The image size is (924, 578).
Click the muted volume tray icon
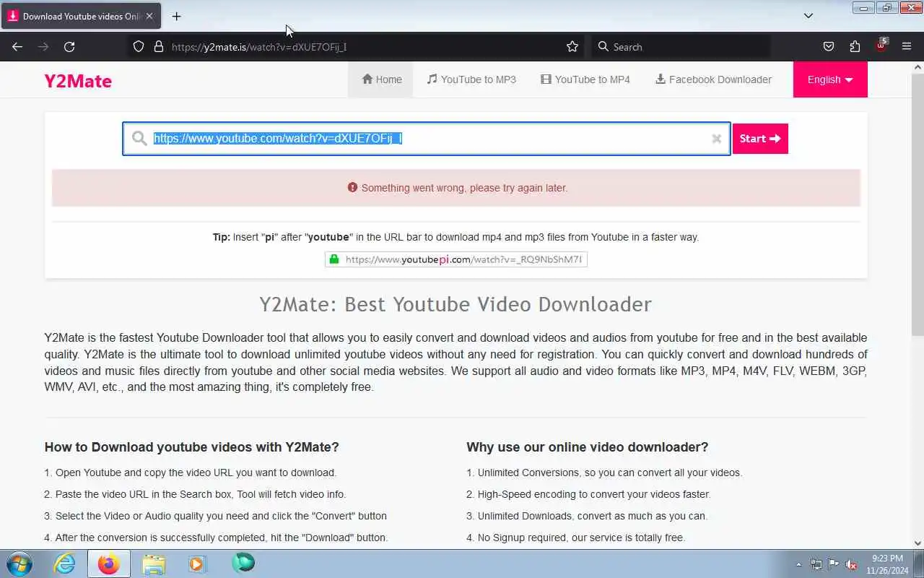click(852, 564)
